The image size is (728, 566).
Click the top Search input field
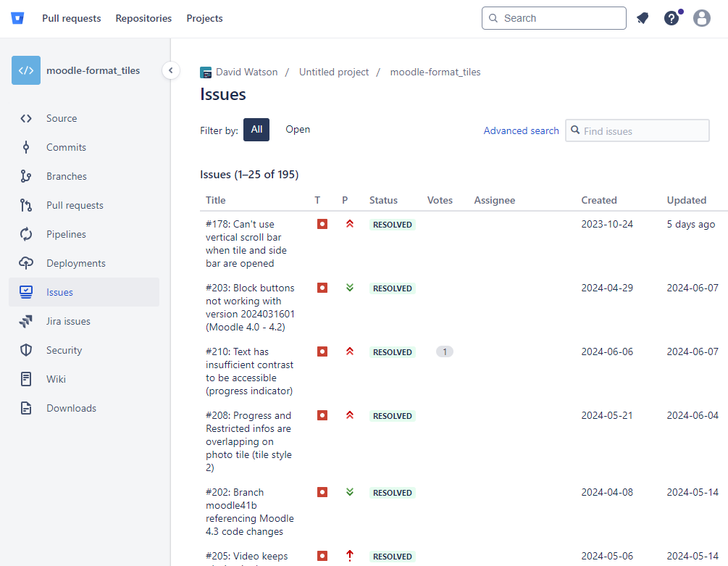tap(554, 18)
